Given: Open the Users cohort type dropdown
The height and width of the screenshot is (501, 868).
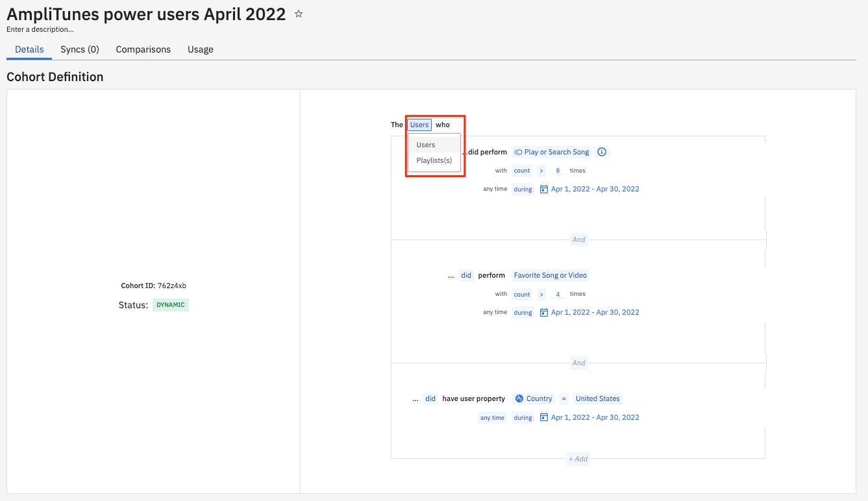Looking at the screenshot, I should click(419, 125).
